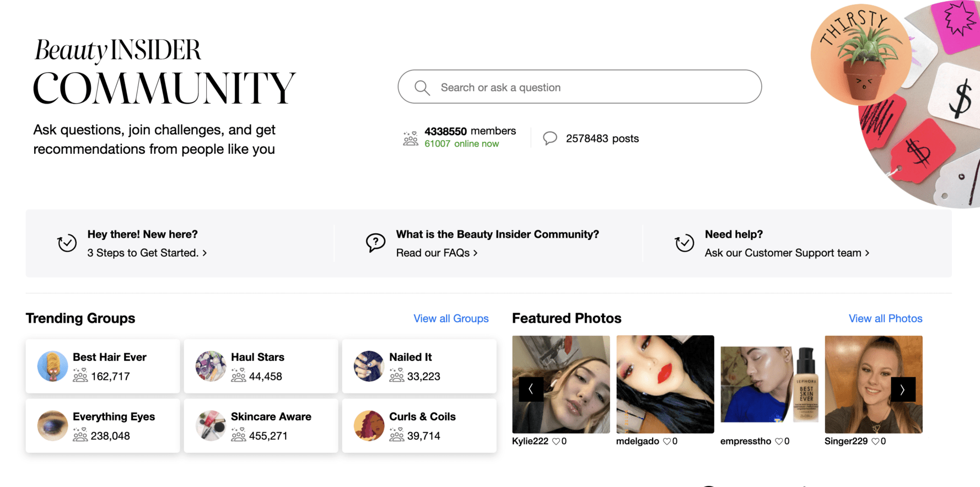The height and width of the screenshot is (487, 980).
Task: Go to previous featured photos with left arrow
Action: click(531, 389)
